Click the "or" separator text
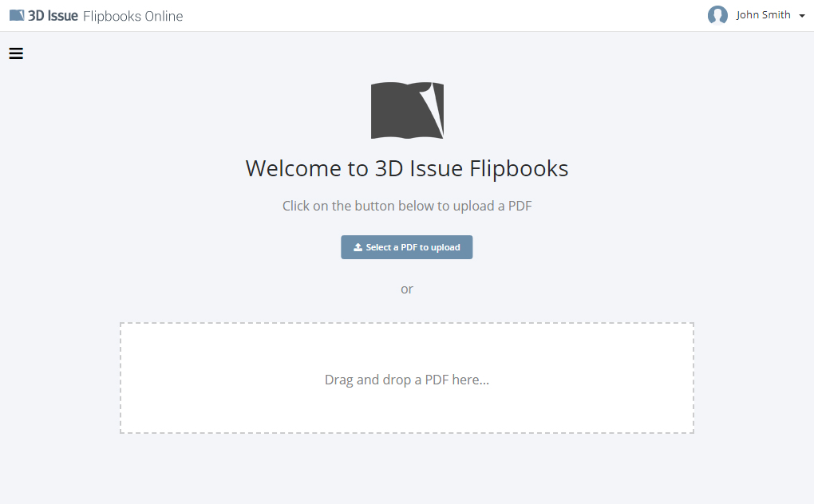This screenshot has width=814, height=504. [407, 289]
